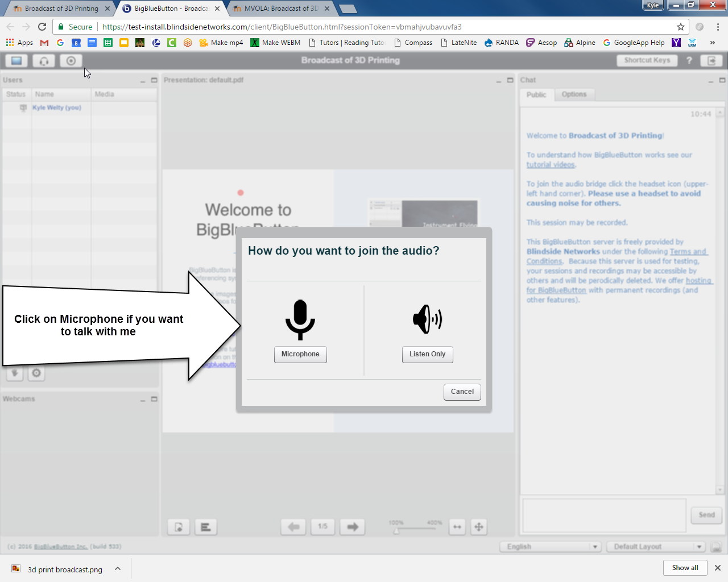Maximize the Webcams panel
Viewport: 728px width, 582px height.
(154, 399)
